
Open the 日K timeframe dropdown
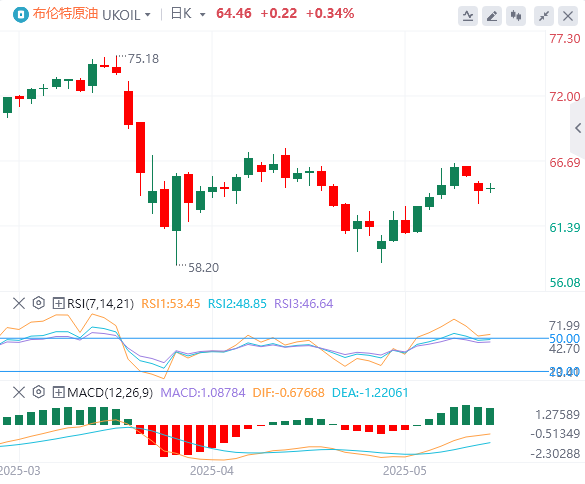click(x=203, y=15)
